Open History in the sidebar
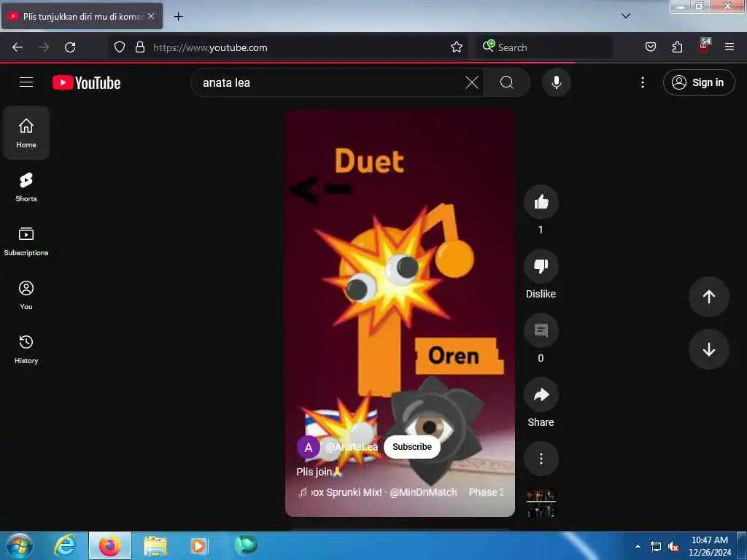 pos(26,349)
